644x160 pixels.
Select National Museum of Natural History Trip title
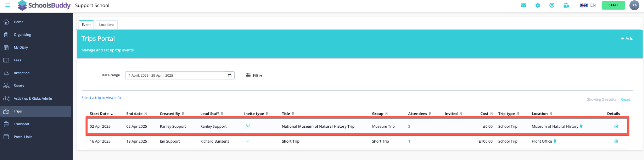tap(318, 126)
